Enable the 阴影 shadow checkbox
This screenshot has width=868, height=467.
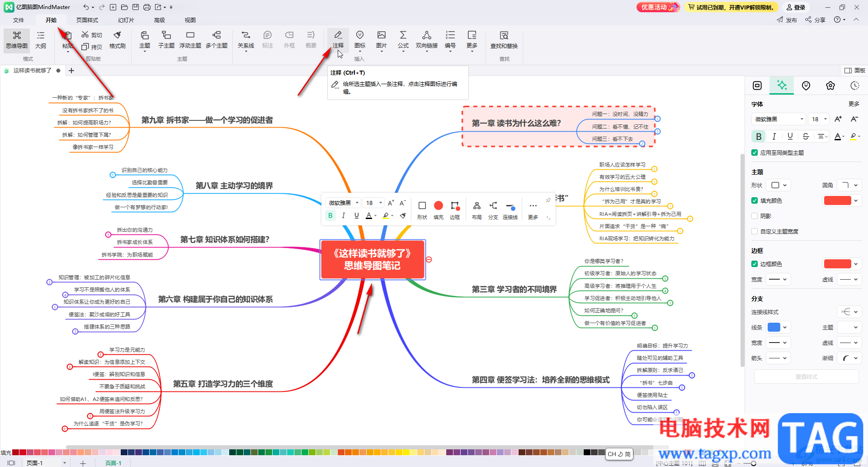755,216
